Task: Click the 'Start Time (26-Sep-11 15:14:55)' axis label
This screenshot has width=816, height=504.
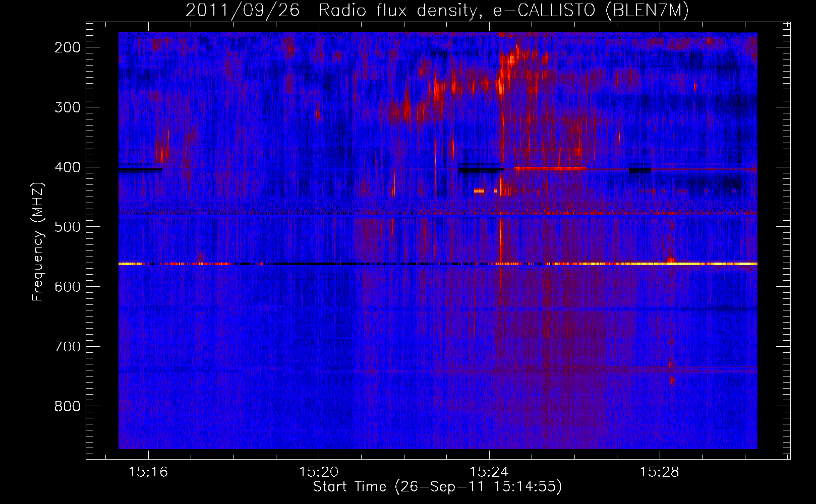Action: (437, 487)
